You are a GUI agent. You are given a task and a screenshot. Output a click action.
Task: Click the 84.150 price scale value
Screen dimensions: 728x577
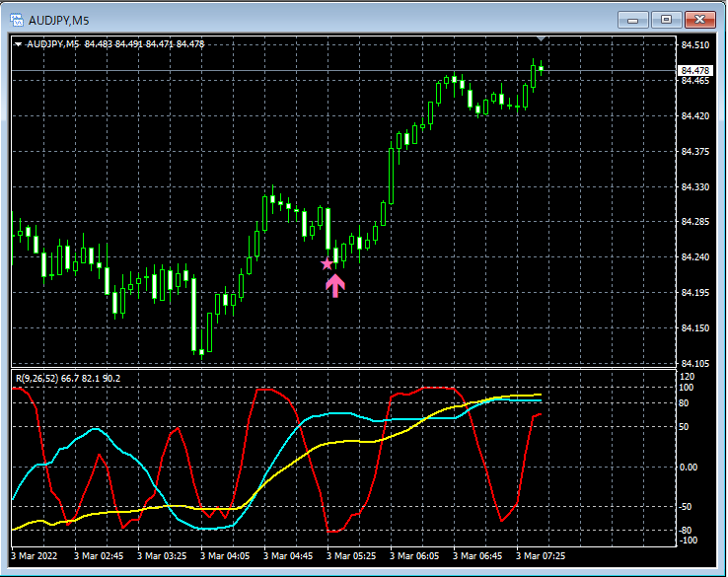695,328
